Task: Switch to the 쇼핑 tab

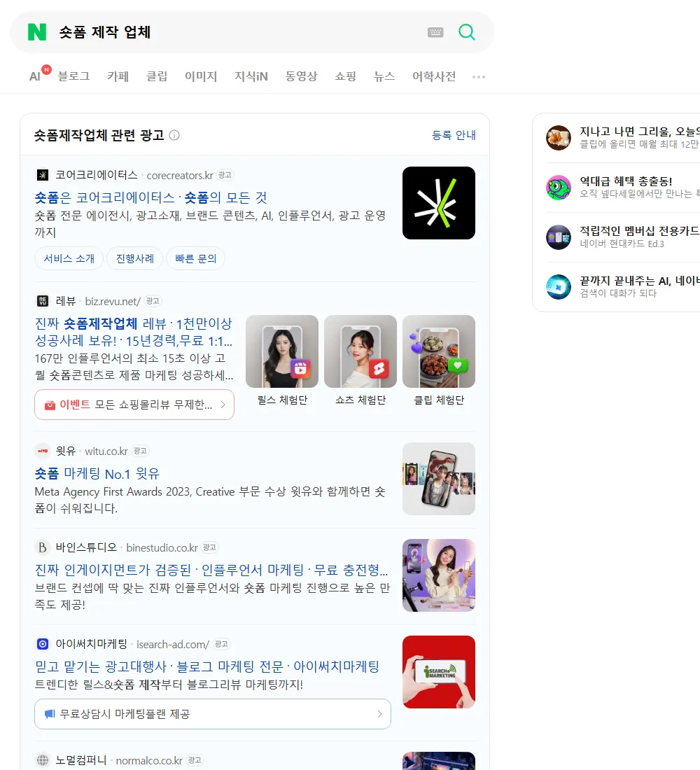Action: tap(345, 76)
